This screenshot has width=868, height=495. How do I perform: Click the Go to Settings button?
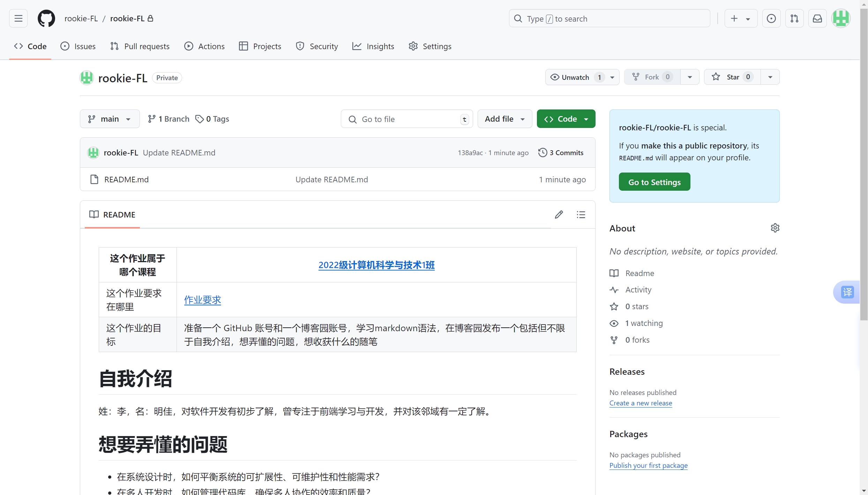point(654,182)
